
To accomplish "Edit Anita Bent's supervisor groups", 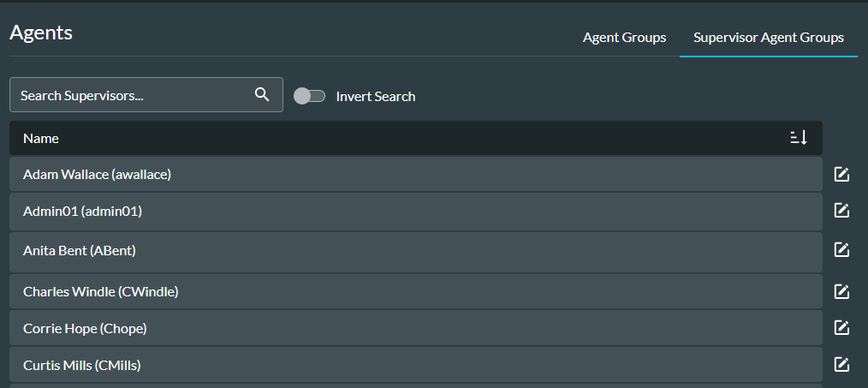I will [841, 250].
